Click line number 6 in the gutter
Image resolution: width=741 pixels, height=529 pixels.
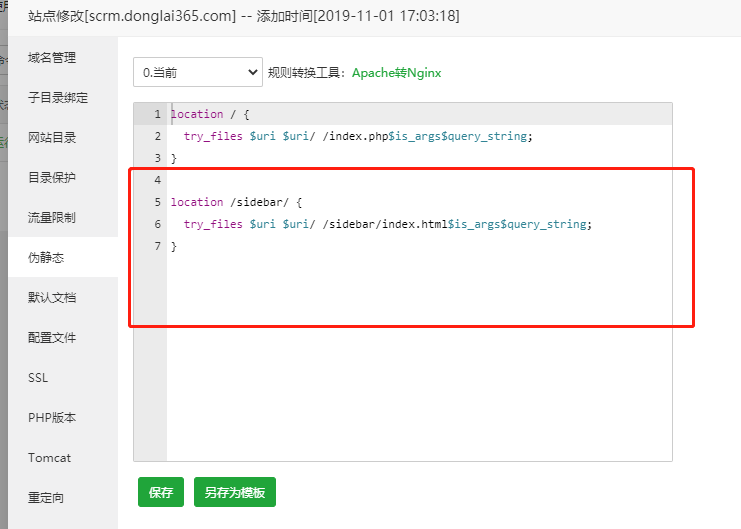point(157,224)
